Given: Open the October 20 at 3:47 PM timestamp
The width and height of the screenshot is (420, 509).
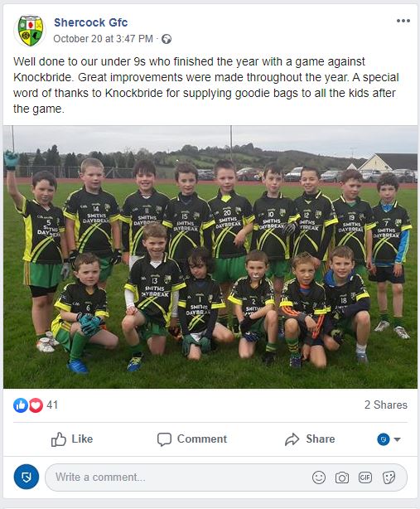Looking at the screenshot, I should (103, 39).
